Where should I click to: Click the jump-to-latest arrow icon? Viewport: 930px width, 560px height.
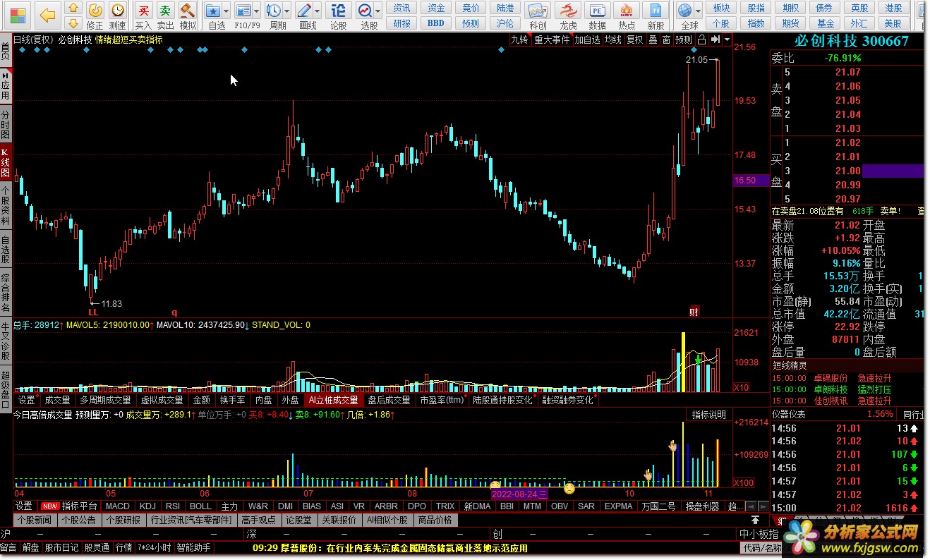coord(715,39)
